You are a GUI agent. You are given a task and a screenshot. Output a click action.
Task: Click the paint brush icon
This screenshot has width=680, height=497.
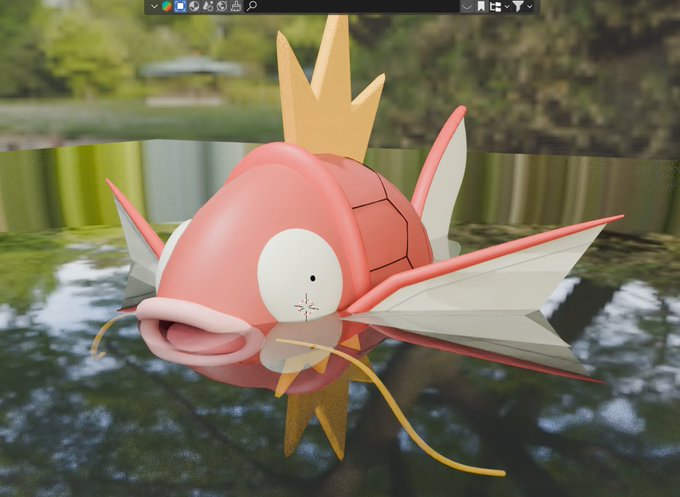tap(236, 6)
